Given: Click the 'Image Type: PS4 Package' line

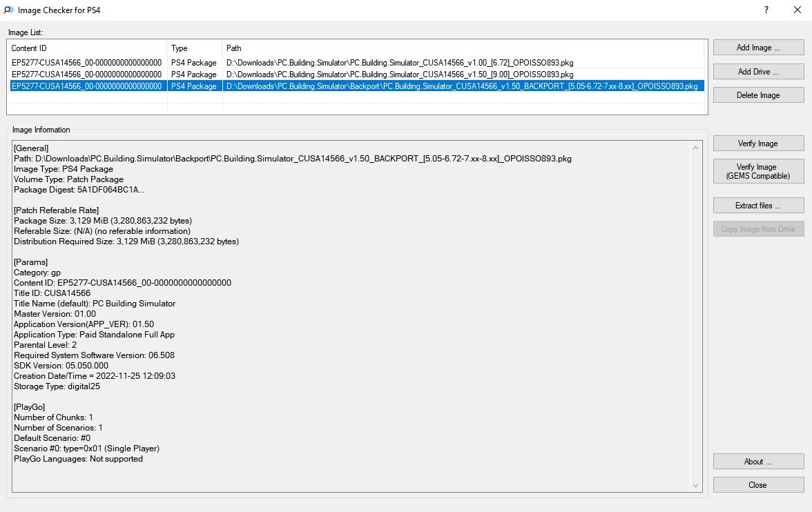Looking at the screenshot, I should (x=64, y=169).
